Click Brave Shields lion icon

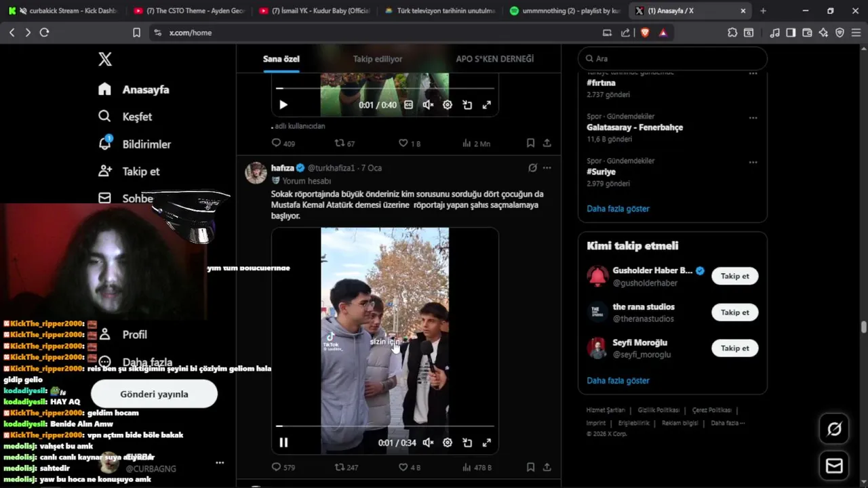(x=644, y=33)
